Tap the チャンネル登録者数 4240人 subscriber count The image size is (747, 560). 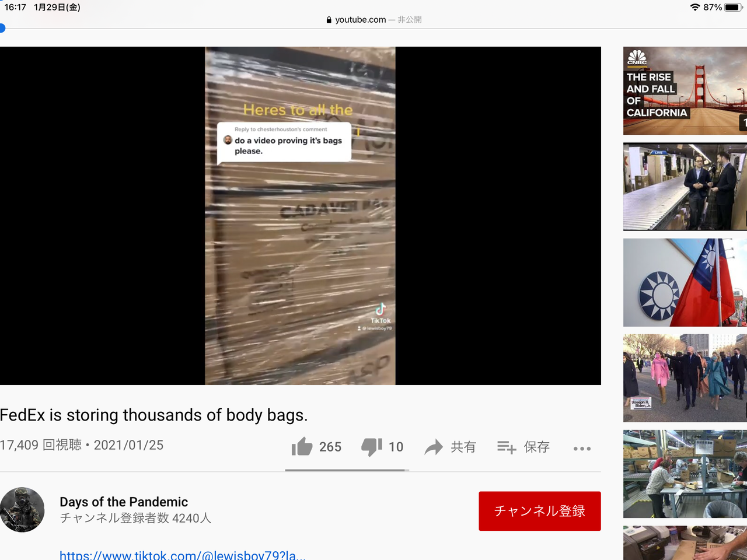coord(135,518)
